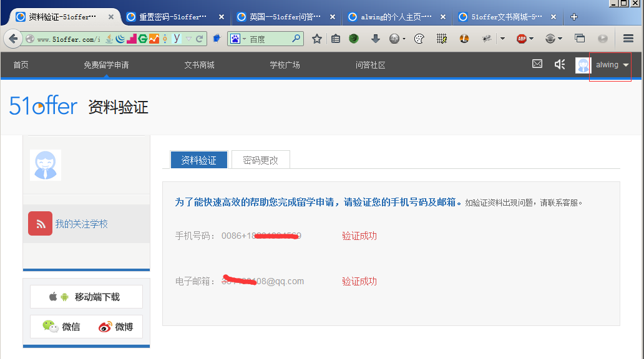
Task: Expand the alwing user dropdown menu
Action: 626,65
